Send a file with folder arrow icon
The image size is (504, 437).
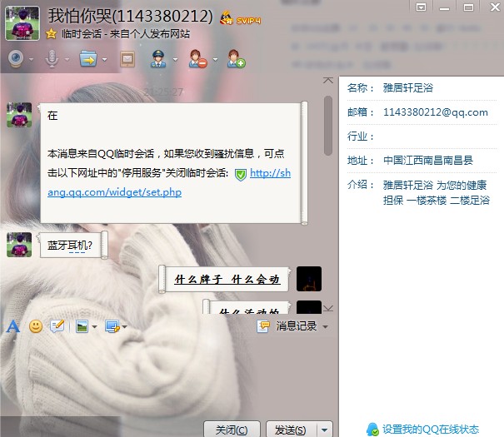(x=88, y=59)
